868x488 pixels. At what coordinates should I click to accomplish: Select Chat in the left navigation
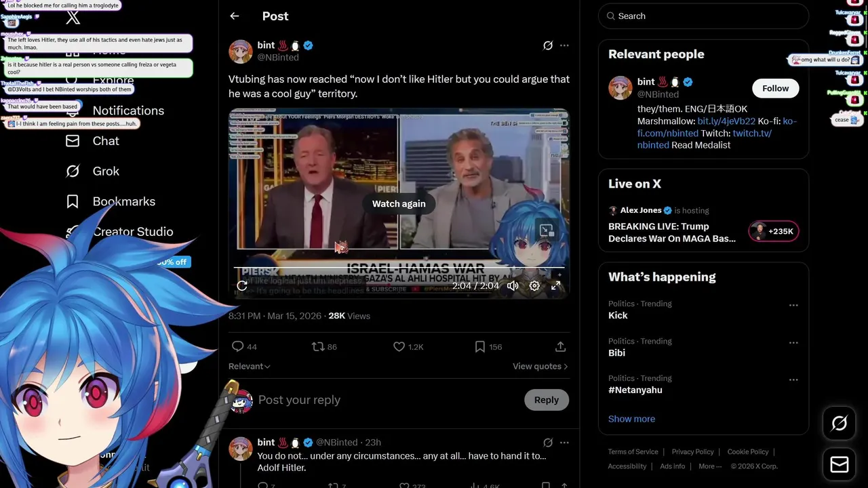[x=92, y=141]
